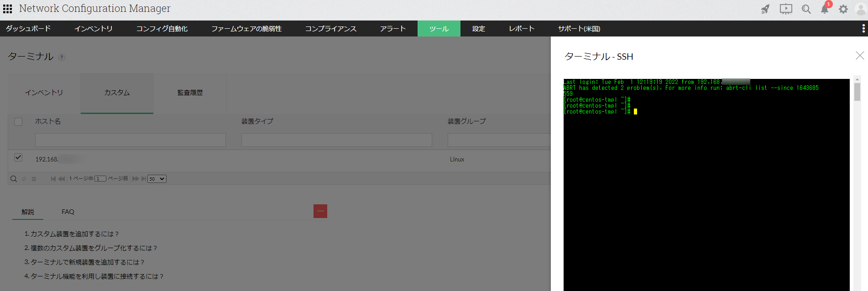Open the global search magnifier icon
868x291 pixels.
tap(806, 9)
